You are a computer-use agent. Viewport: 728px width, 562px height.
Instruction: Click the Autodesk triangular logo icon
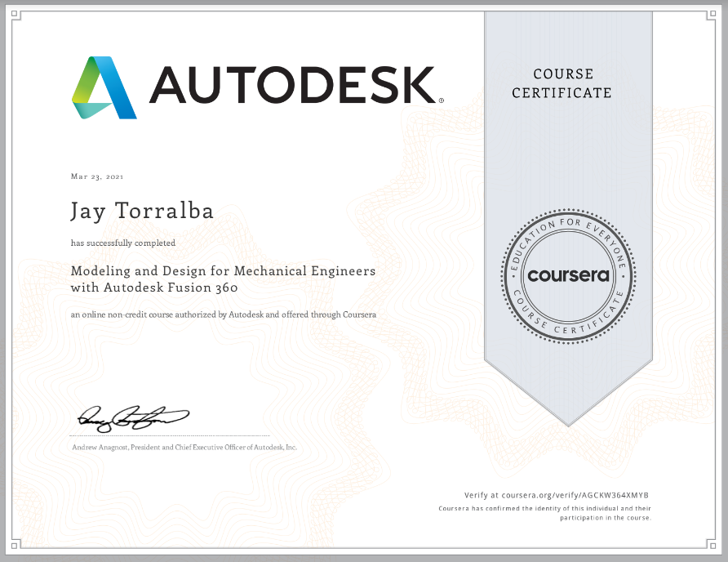(x=104, y=87)
